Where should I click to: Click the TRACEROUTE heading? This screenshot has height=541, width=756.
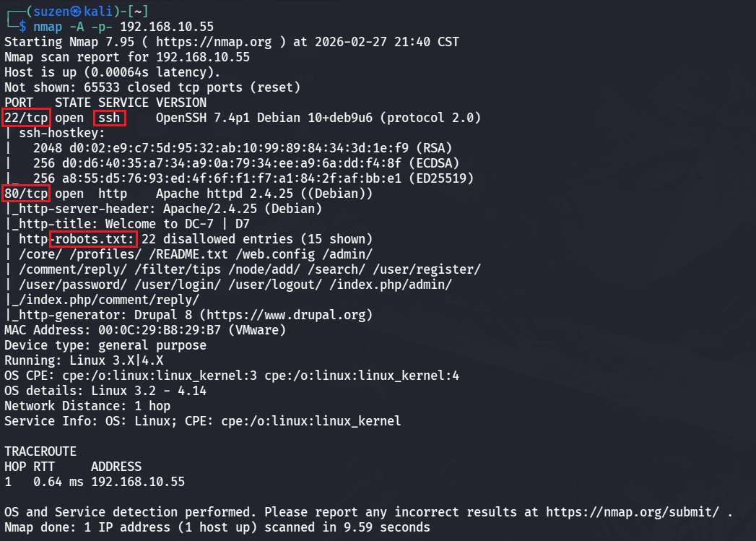click(x=40, y=451)
